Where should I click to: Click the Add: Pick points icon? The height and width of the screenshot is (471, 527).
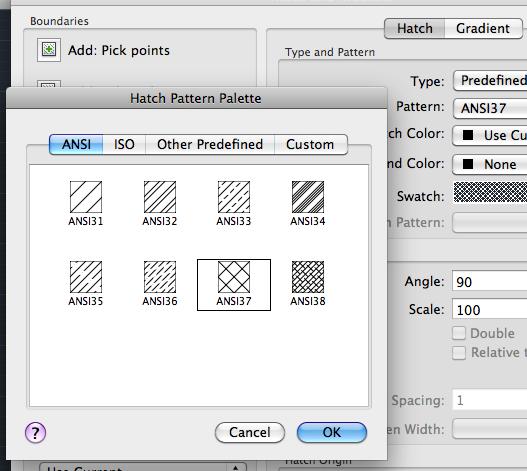[49, 50]
